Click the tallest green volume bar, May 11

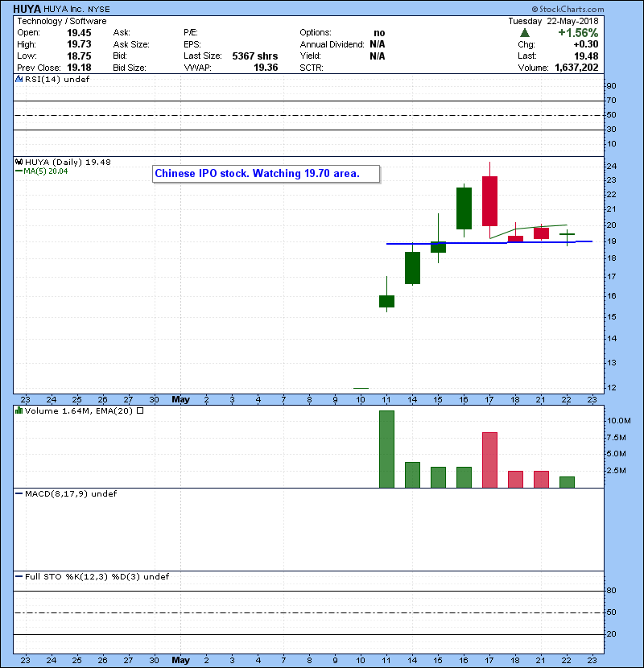pos(386,449)
